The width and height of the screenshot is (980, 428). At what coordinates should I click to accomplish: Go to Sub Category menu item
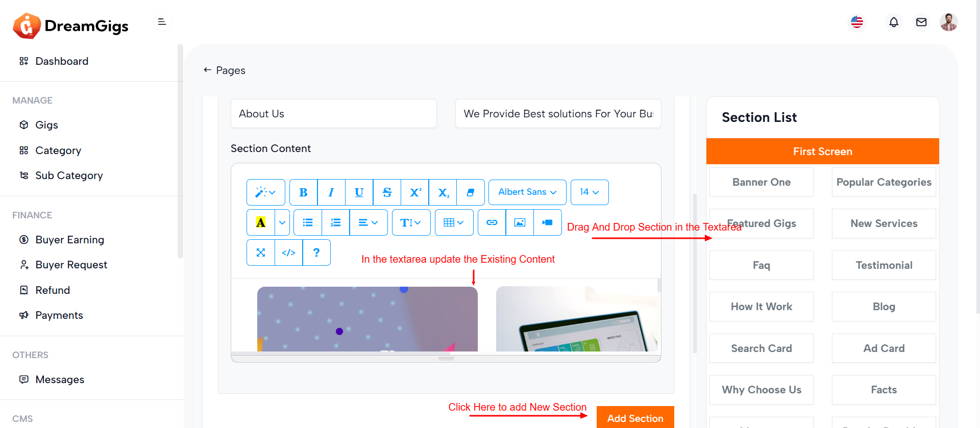(69, 175)
